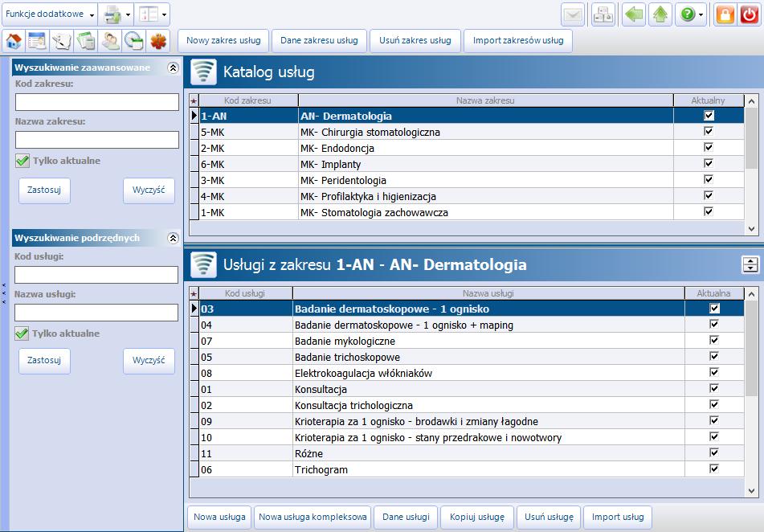The height and width of the screenshot is (532, 764).
Task: Click the Nowa usługa kompleksowa button
Action: tap(313, 517)
